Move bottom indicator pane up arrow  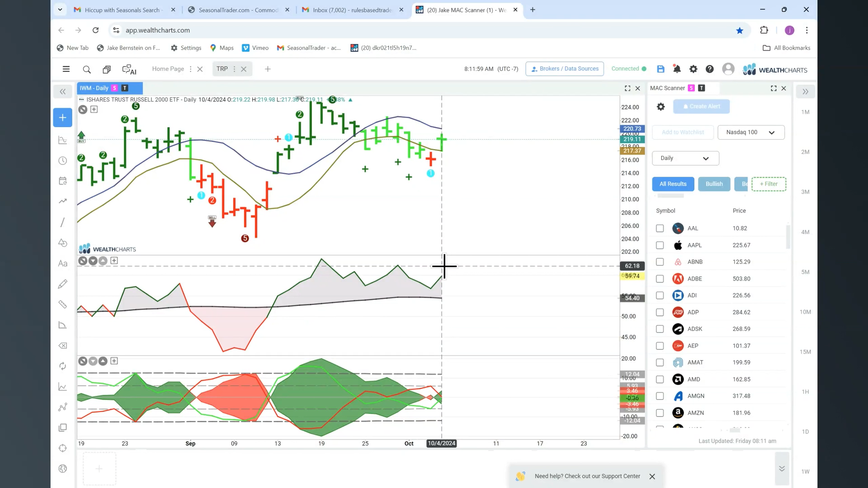(103, 361)
